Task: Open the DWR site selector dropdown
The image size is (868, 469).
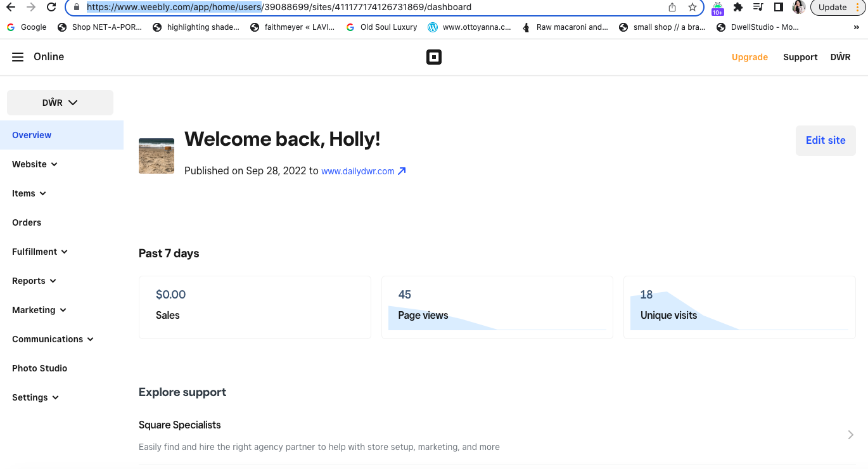Action: point(60,103)
